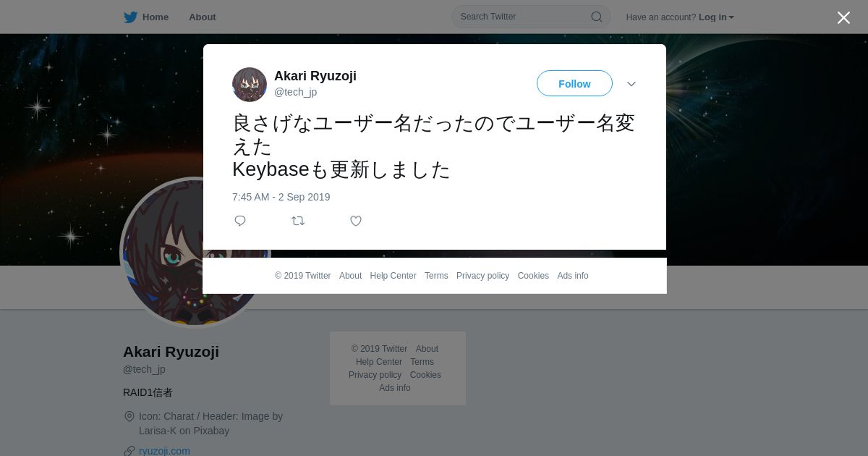The image size is (868, 456).
Task: Reply to the tweet via speech bubble icon
Action: pos(240,221)
